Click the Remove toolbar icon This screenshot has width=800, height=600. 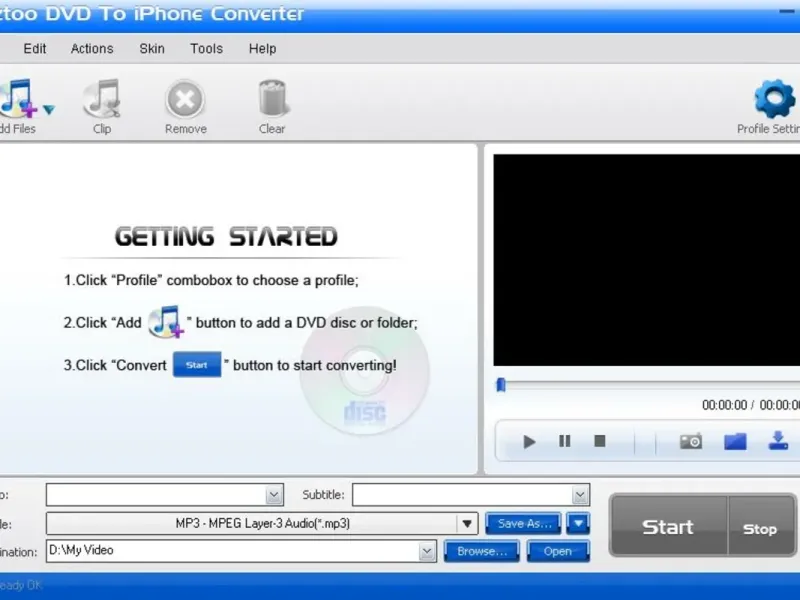tap(185, 99)
